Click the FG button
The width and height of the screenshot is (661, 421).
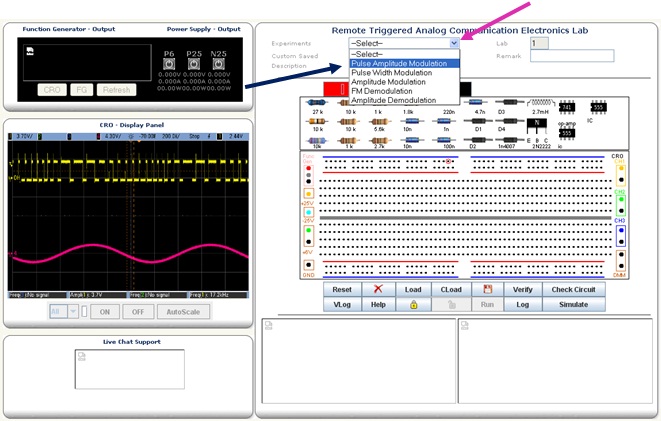81,90
